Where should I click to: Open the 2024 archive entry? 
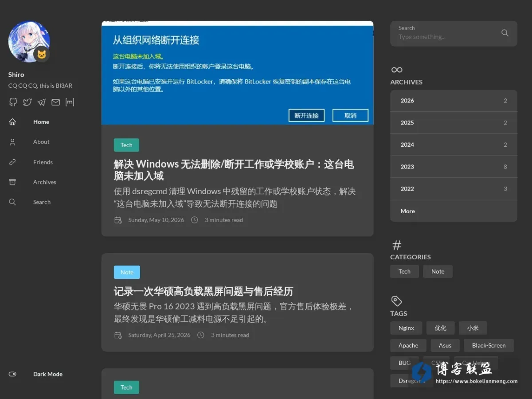click(454, 145)
